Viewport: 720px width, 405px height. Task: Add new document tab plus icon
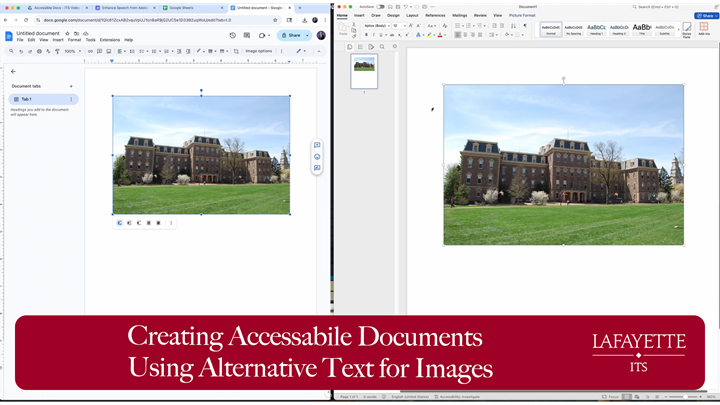(71, 86)
